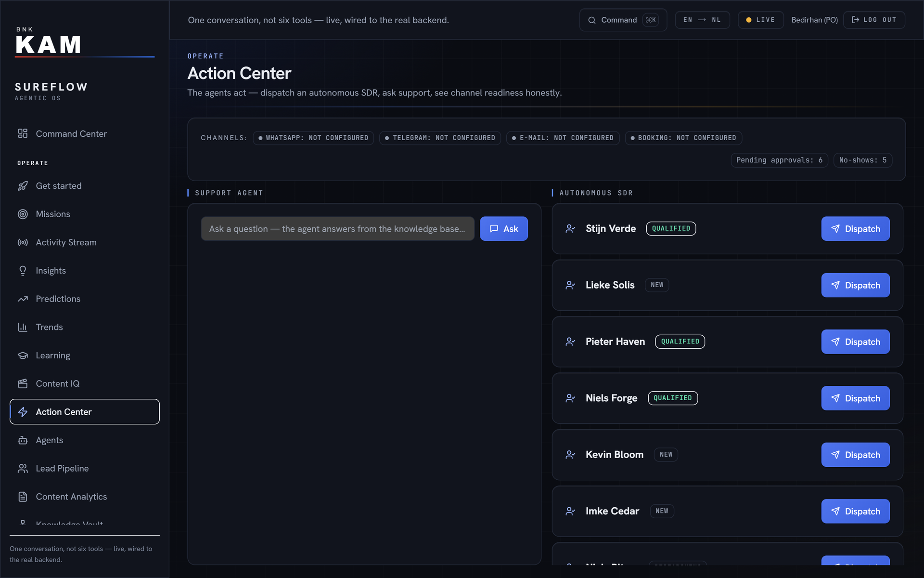Toggle the LIVE status indicator
Image resolution: width=924 pixels, height=578 pixels.
760,20
